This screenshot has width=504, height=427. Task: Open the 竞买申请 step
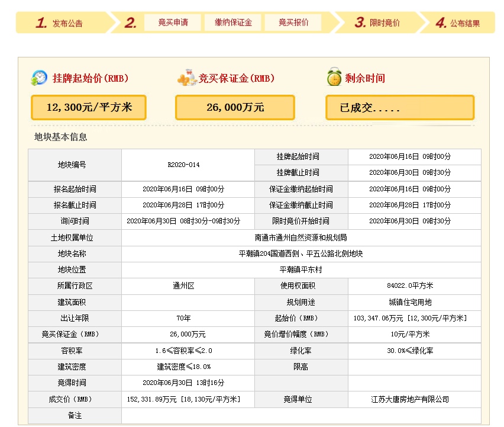pos(173,23)
